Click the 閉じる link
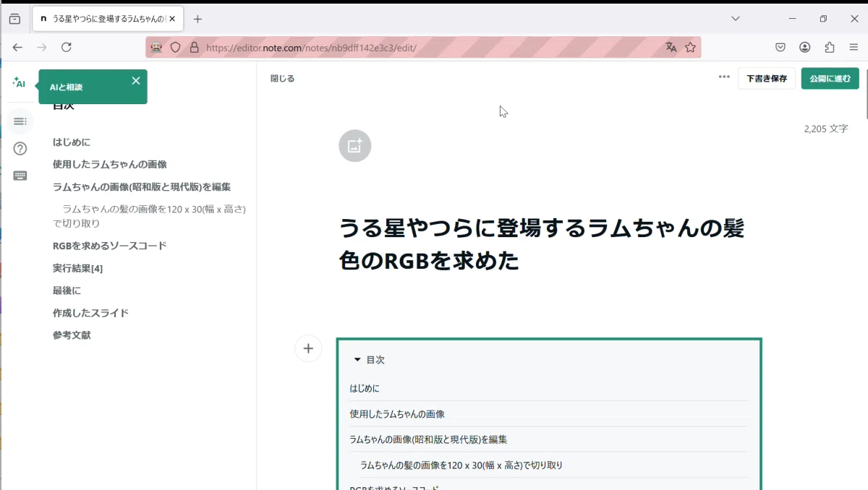 [283, 78]
